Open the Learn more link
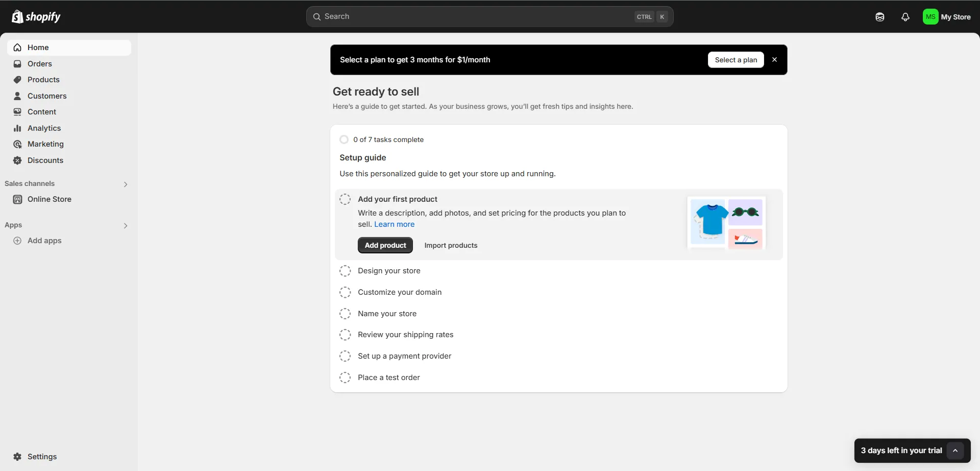Viewport: 980px width, 471px height. (x=394, y=224)
